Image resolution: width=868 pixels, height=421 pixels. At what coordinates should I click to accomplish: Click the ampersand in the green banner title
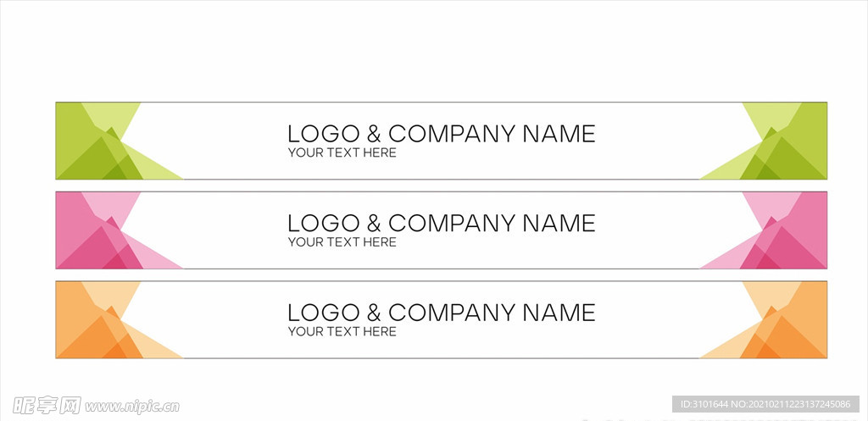click(x=374, y=134)
